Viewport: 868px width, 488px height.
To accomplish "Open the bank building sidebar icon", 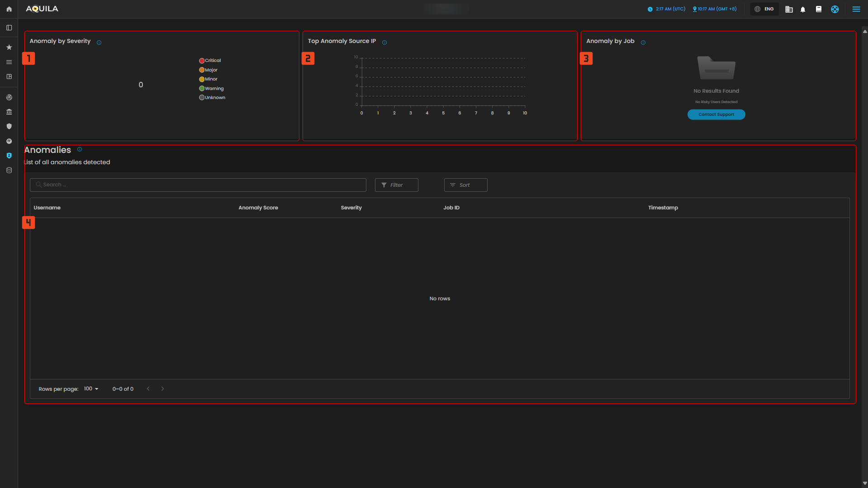I will point(9,112).
